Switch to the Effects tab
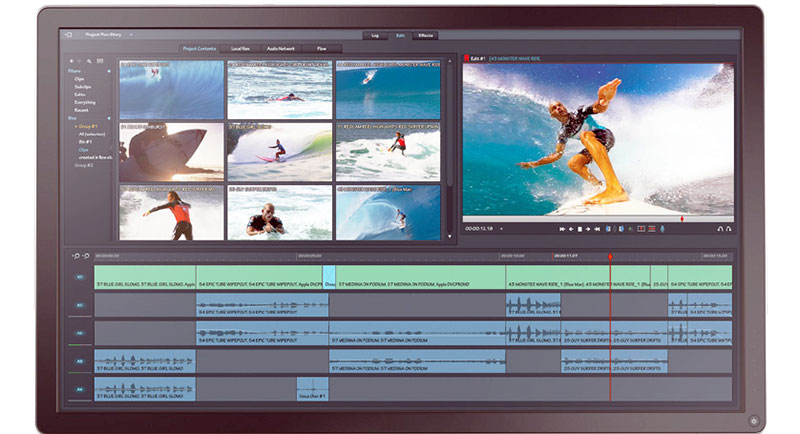 point(426,36)
